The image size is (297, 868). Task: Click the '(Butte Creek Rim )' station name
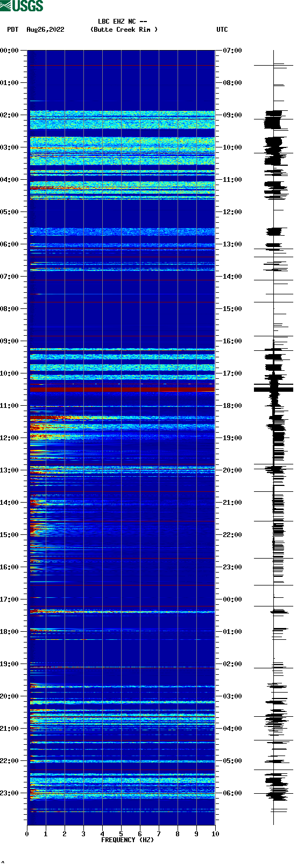tap(124, 30)
